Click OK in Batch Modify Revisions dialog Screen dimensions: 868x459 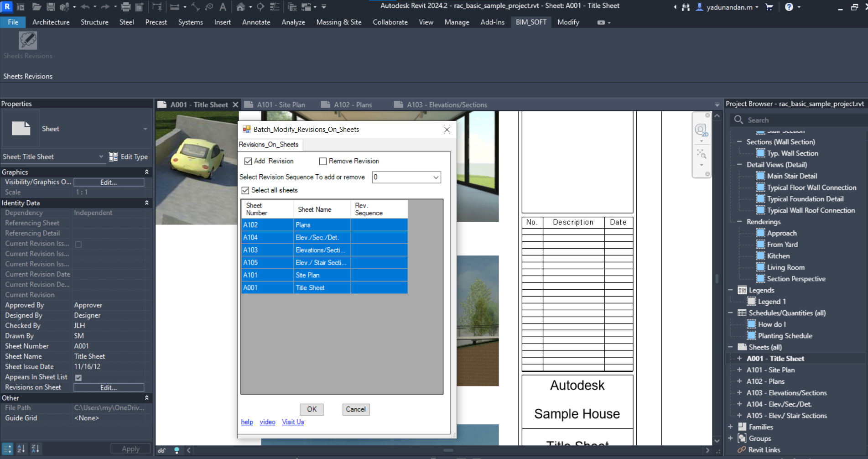312,409
